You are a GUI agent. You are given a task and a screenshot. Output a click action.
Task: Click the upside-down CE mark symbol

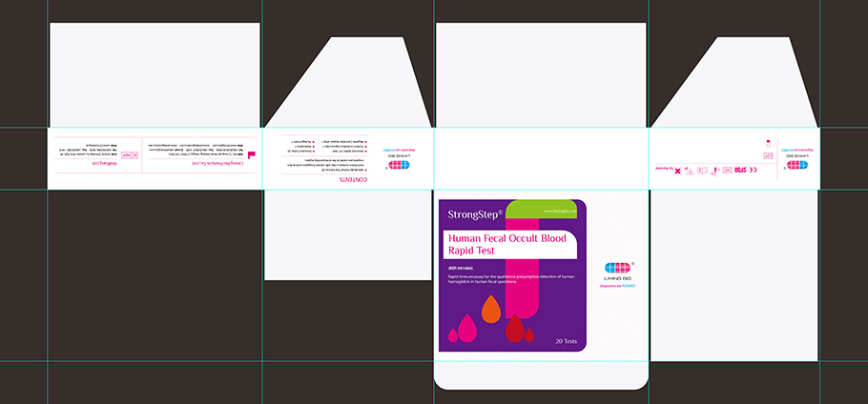pos(754,170)
